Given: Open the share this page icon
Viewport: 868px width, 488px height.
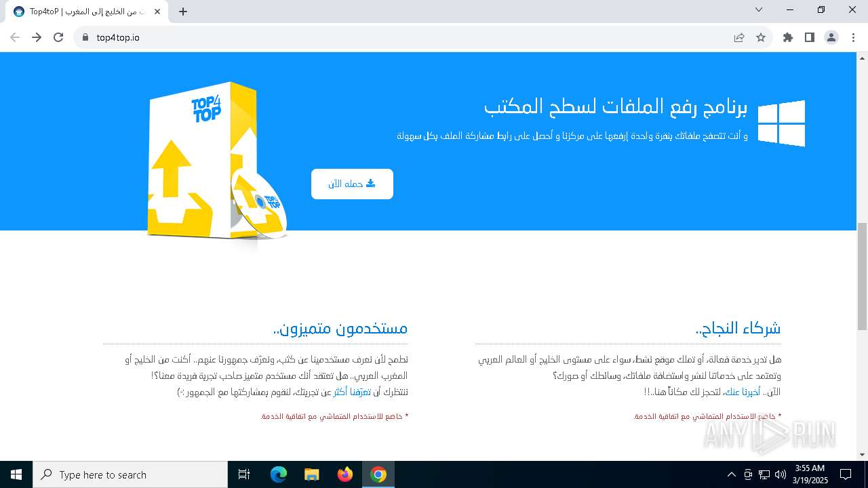Looking at the screenshot, I should click(x=739, y=37).
